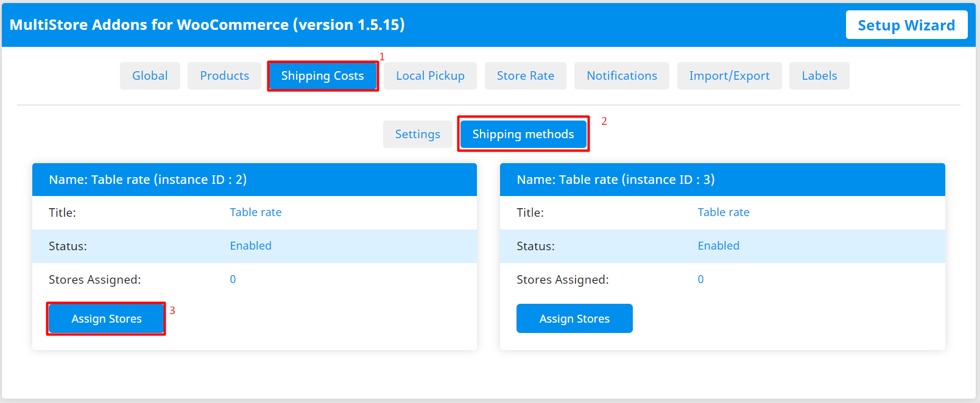Open the Import/Export tab
This screenshot has height=403, width=980.
tap(729, 75)
